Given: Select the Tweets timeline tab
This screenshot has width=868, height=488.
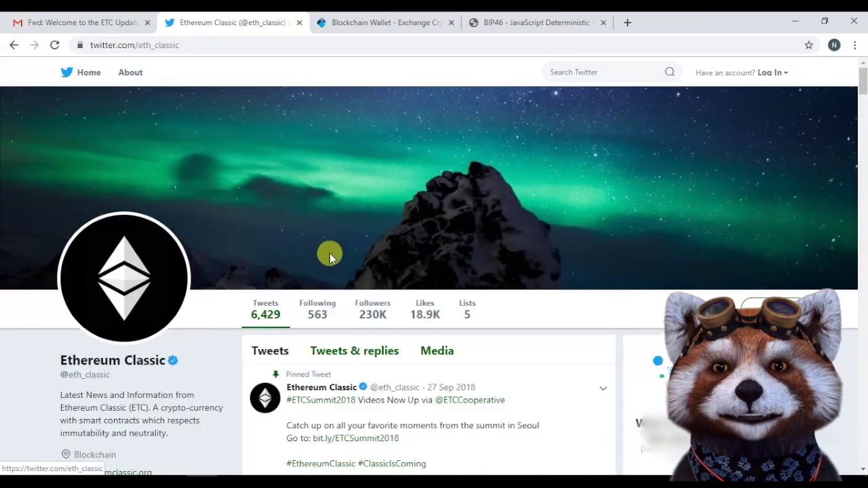Looking at the screenshot, I should (x=270, y=350).
